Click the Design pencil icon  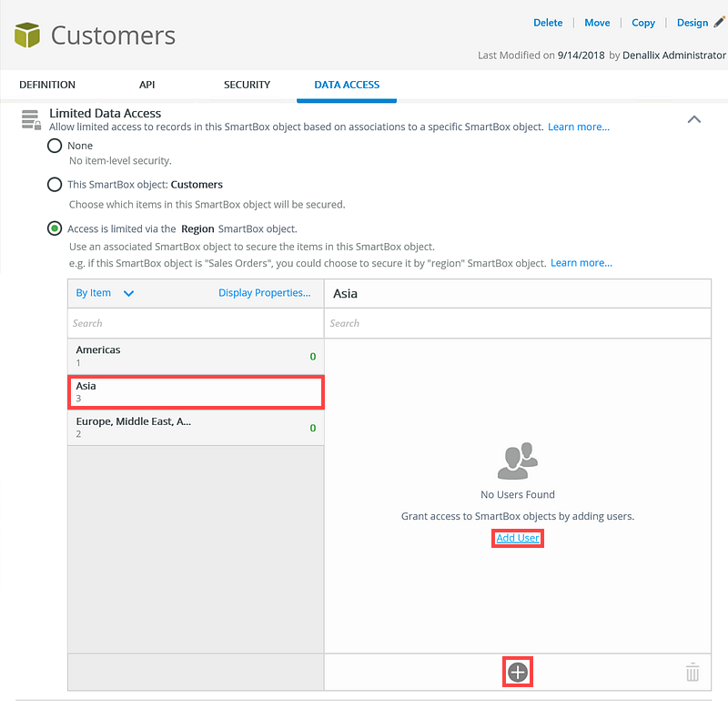[720, 22]
